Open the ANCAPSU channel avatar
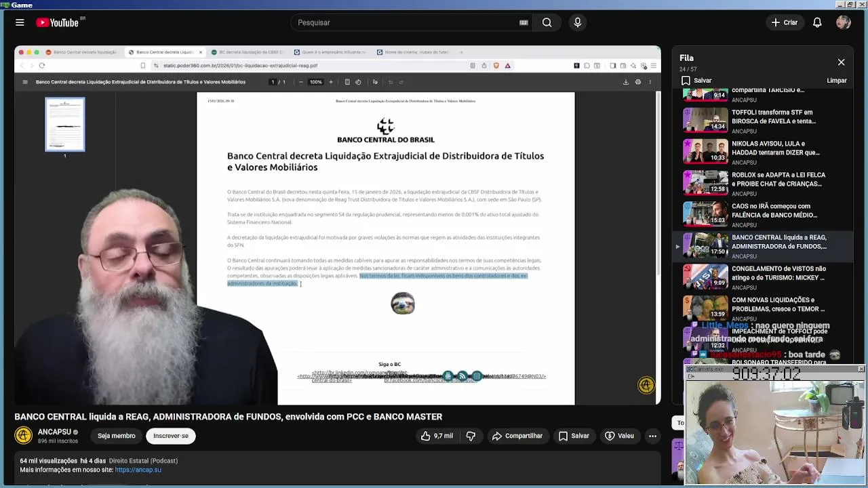 click(x=24, y=435)
